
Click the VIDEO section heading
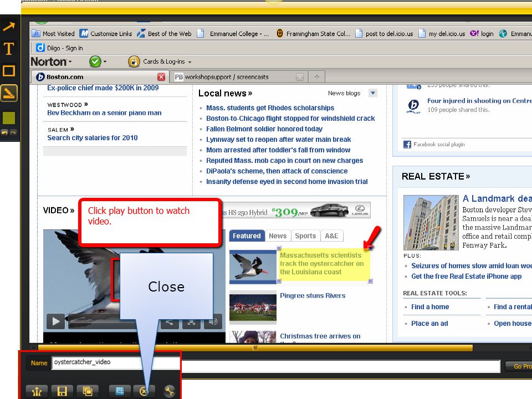(x=59, y=211)
